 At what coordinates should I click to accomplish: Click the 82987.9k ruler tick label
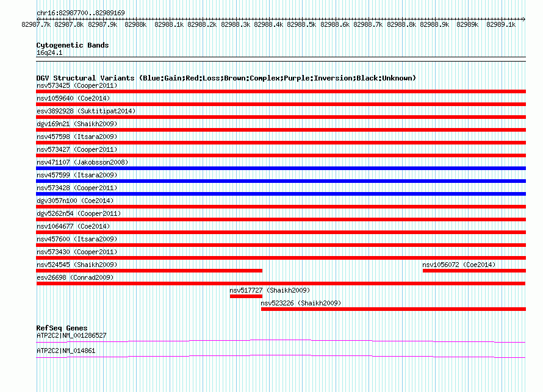pos(102,24)
